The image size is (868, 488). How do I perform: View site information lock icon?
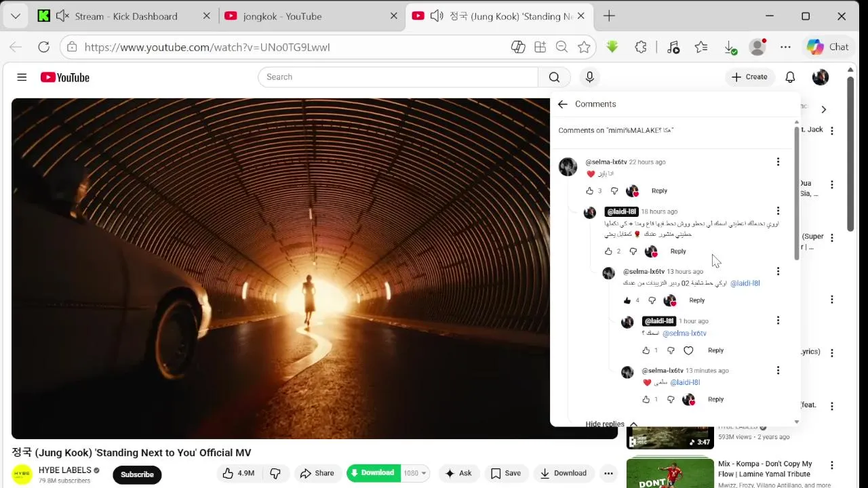73,47
